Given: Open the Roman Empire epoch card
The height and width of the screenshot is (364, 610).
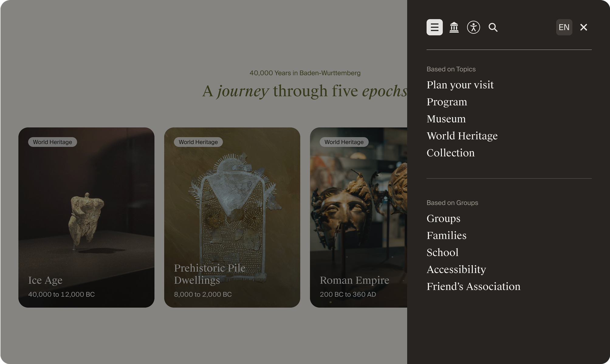Looking at the screenshot, I should [358, 217].
